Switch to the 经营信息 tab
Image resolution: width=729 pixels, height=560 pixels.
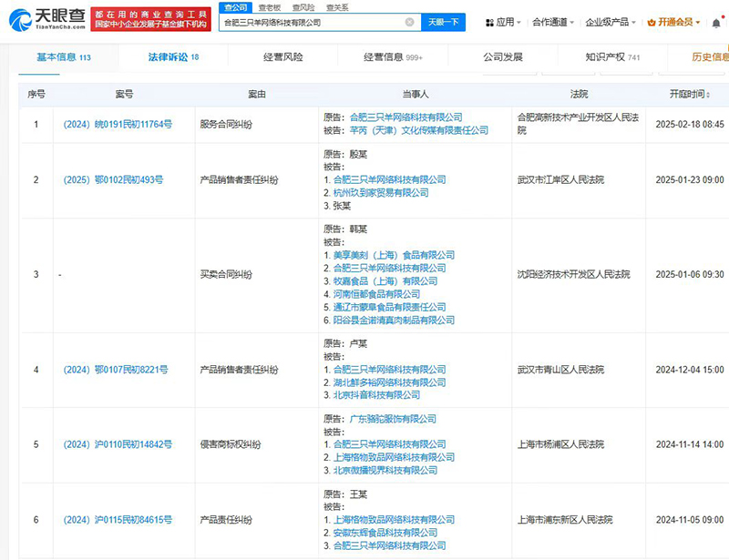[x=393, y=57]
